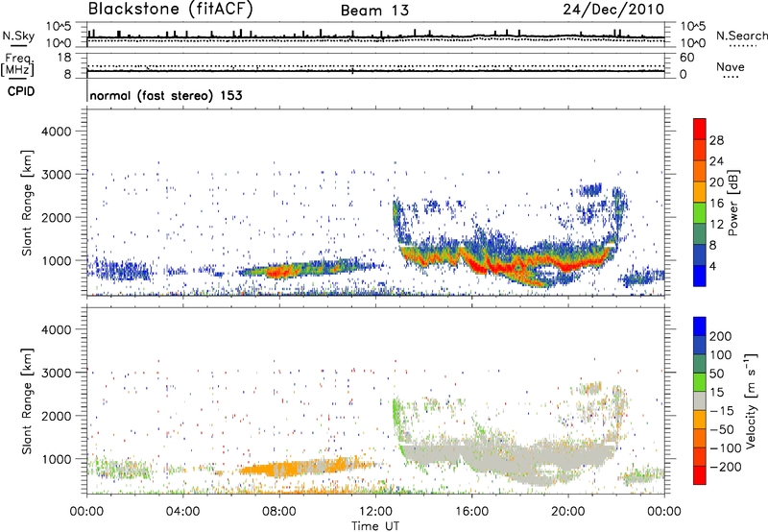Click the "Beam 13" heading
Screen dimensions: 768x532
tap(374, 11)
